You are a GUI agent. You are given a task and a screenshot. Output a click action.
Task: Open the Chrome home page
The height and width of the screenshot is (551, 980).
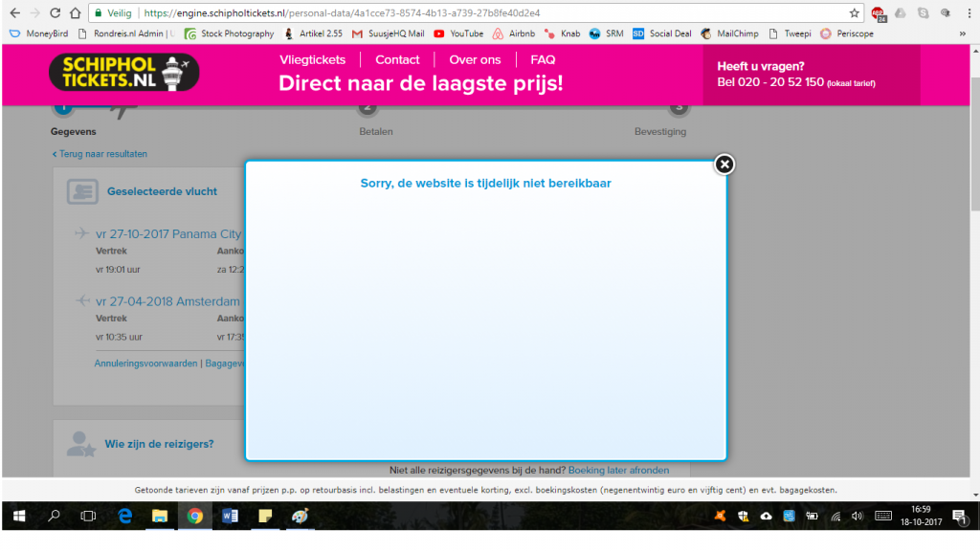coord(75,13)
